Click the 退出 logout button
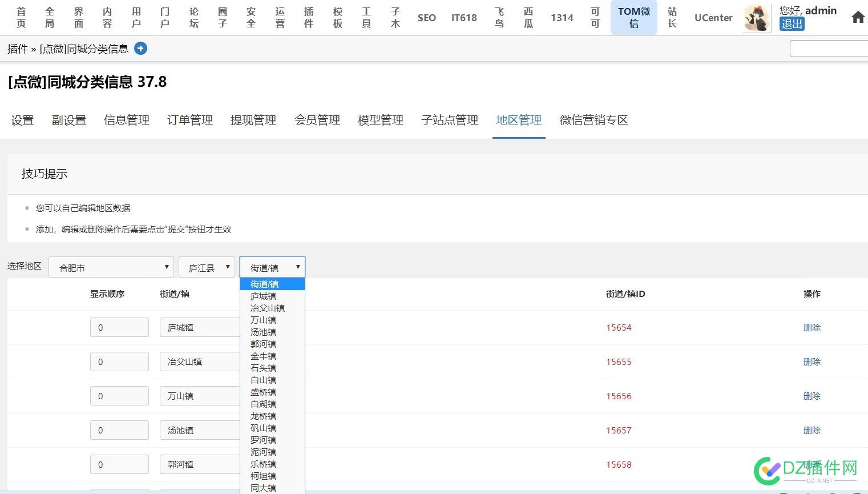 click(x=792, y=24)
